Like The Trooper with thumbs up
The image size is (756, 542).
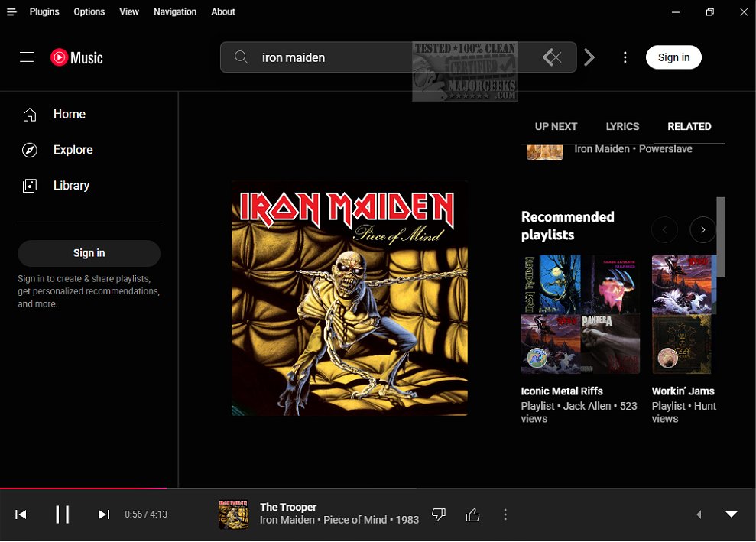(472, 515)
